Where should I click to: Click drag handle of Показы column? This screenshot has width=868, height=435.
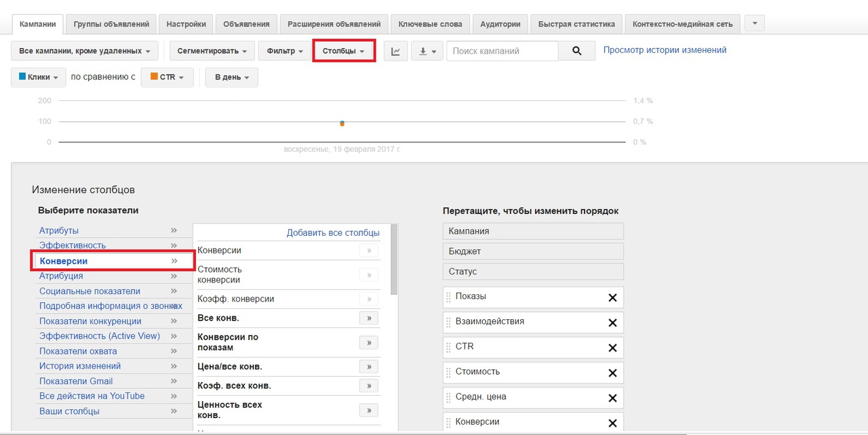tap(448, 297)
